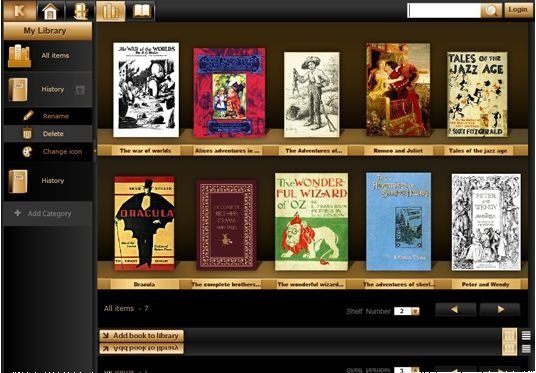
Task: Click the lower History book icon
Action: (18, 181)
